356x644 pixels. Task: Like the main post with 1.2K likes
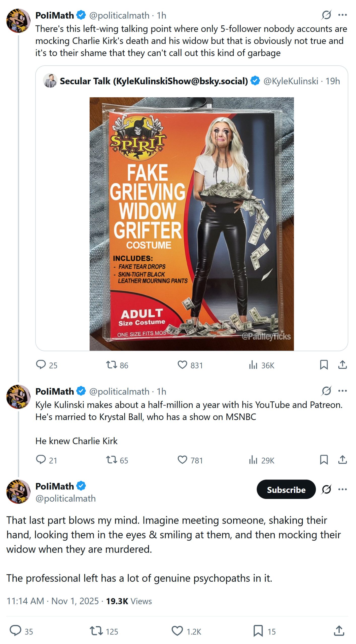(x=177, y=631)
